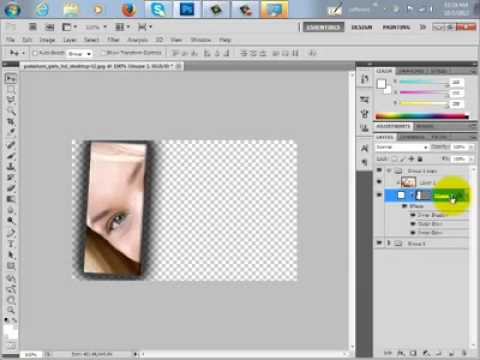Hide the Group 1 copy layer group
Screen dimensions: 480x360
(x=379, y=170)
